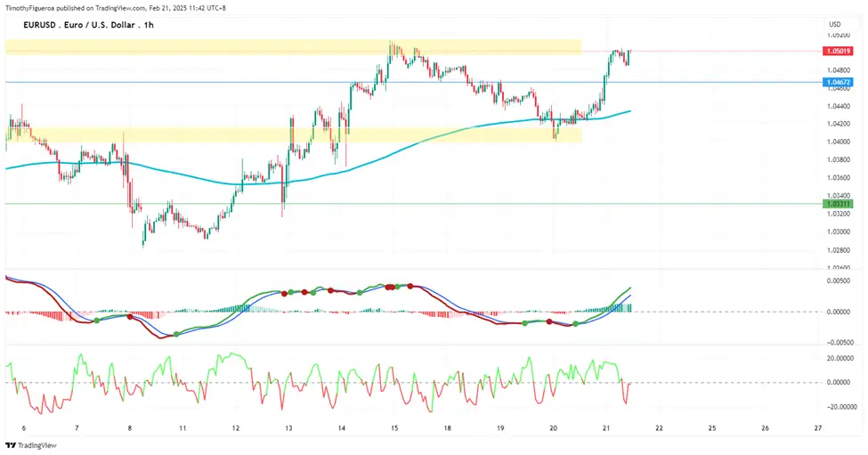
Task: Click date label 19 on time axis
Action: [x=500, y=428]
